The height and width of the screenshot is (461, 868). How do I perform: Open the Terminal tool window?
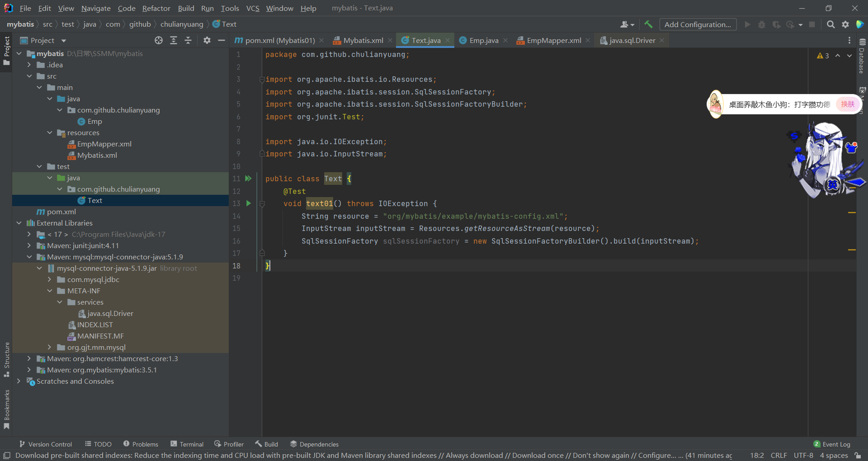187,444
